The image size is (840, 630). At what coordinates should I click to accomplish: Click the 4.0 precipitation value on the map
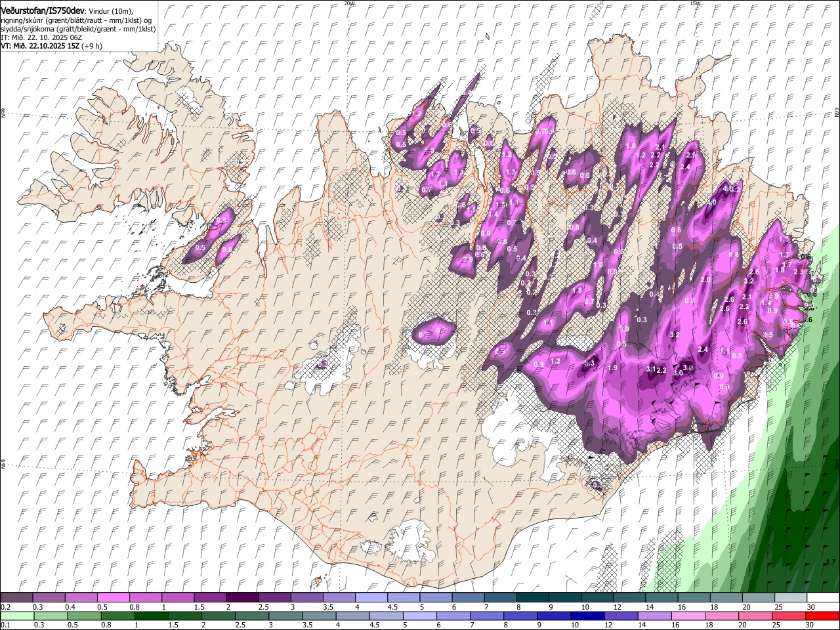pos(711,203)
